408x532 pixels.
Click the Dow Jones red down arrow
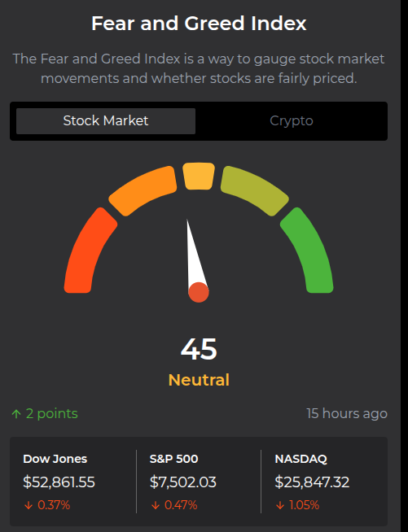click(29, 505)
